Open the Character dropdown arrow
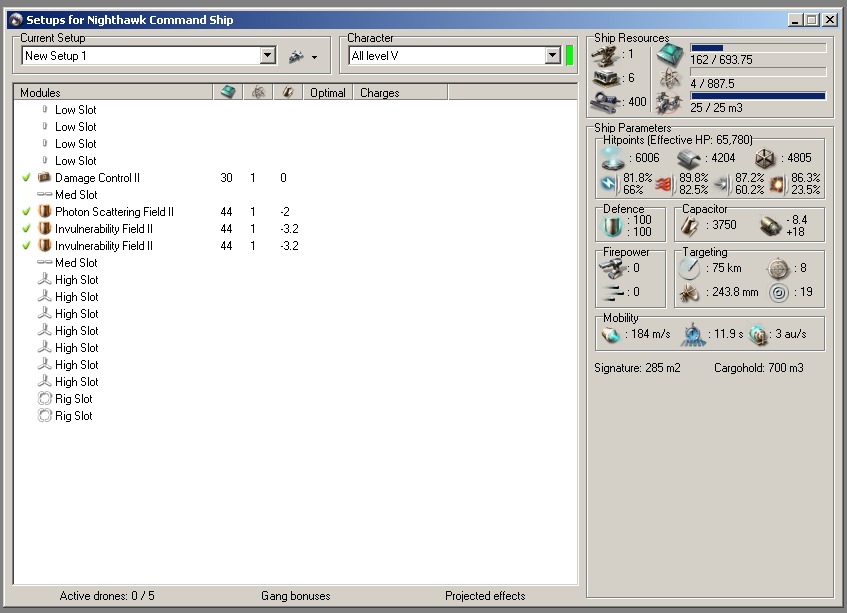The height and width of the screenshot is (613, 847). 552,55
